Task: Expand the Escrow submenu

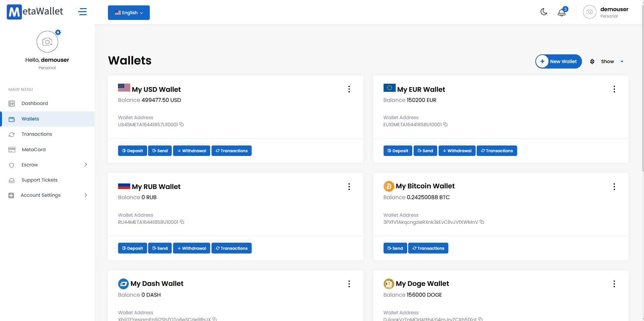Action: point(86,165)
